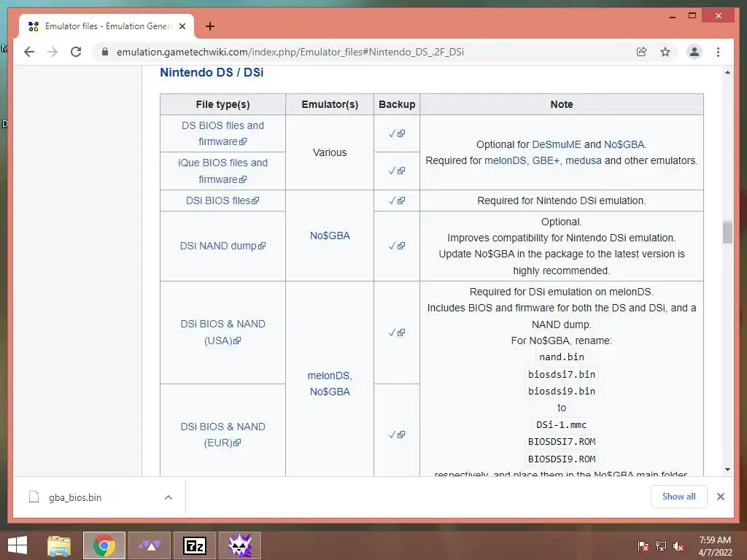The height and width of the screenshot is (560, 747).
Task: Follow the medusa emulator link
Action: (583, 161)
